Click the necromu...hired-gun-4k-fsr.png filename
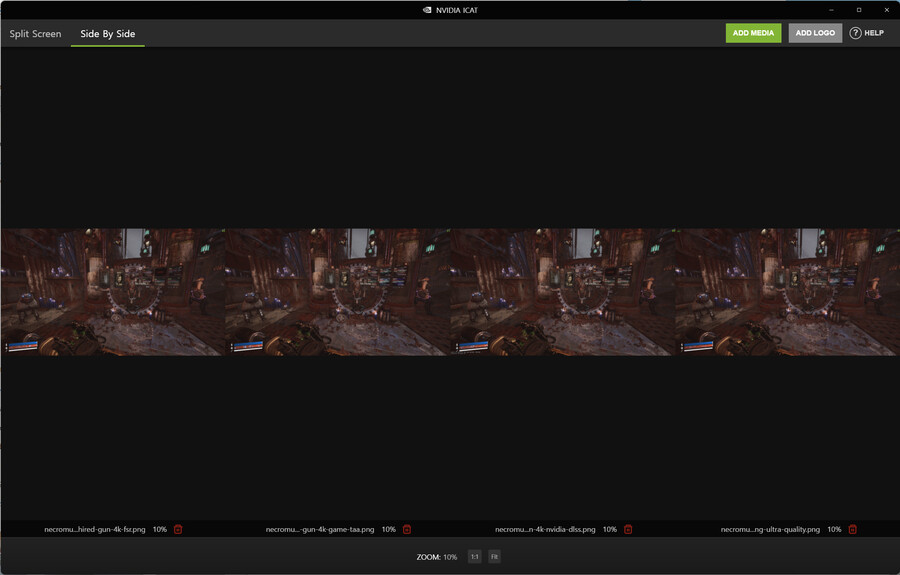The width and height of the screenshot is (900, 575). pos(95,529)
